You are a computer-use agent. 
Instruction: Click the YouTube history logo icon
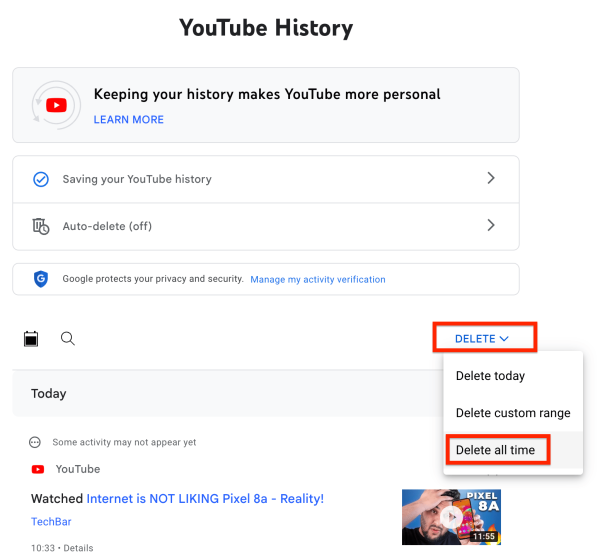click(x=56, y=105)
